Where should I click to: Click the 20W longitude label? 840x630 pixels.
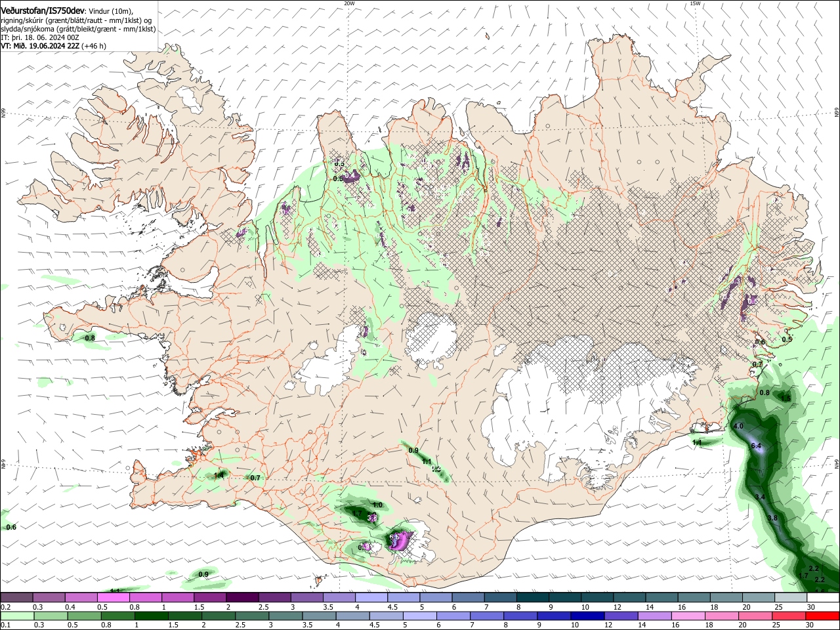click(x=349, y=3)
